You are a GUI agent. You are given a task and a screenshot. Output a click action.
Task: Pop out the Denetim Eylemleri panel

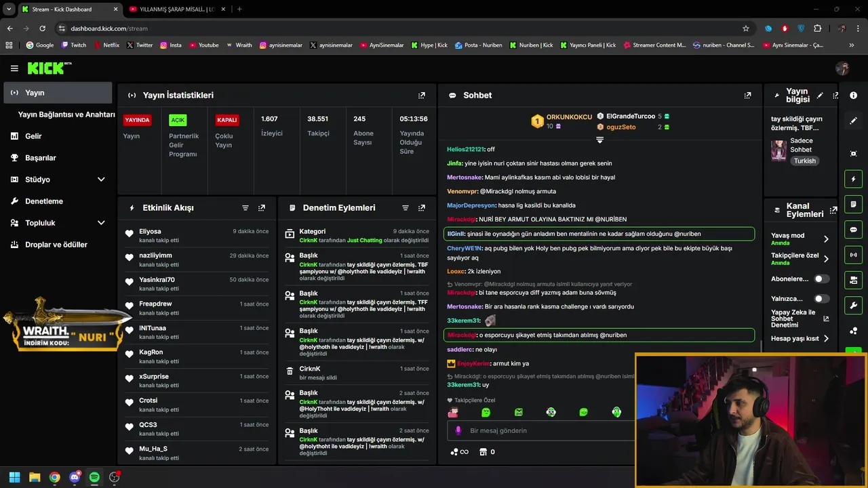422,208
